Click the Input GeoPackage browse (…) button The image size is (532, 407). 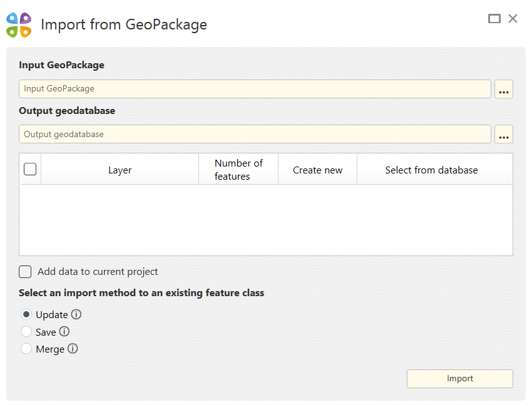point(503,89)
